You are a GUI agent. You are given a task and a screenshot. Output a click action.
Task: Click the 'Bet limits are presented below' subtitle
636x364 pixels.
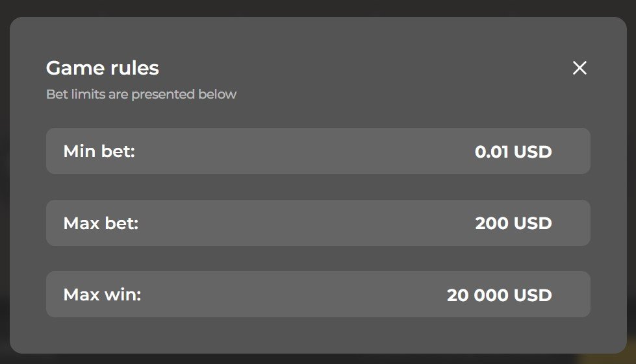[141, 95]
